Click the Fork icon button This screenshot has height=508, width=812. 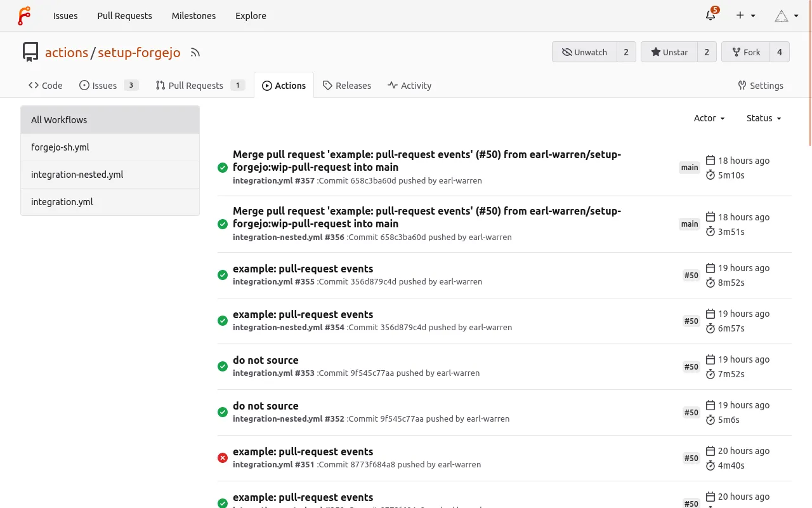tap(738, 51)
